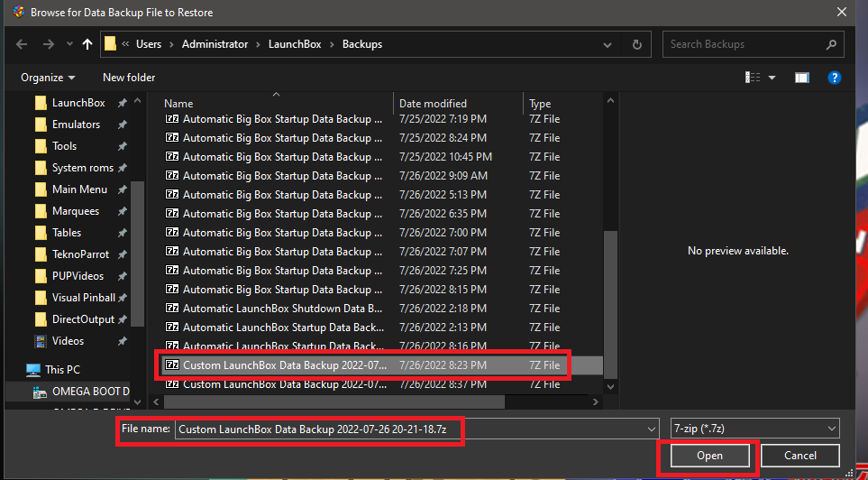Cancel the browse dialog
The width and height of the screenshot is (868, 480).
click(799, 456)
